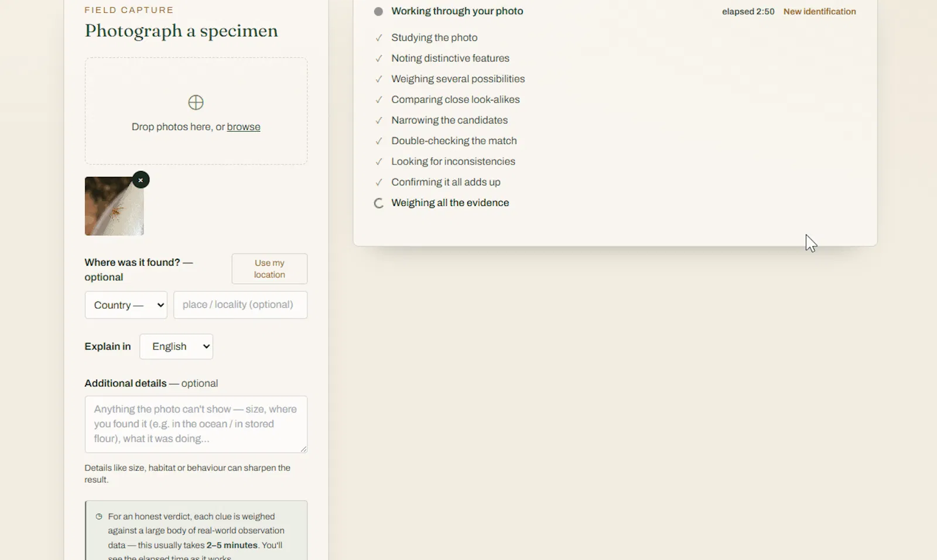This screenshot has height=560, width=937.
Task: Click checkmark next to Studying the photo
Action: pos(379,37)
